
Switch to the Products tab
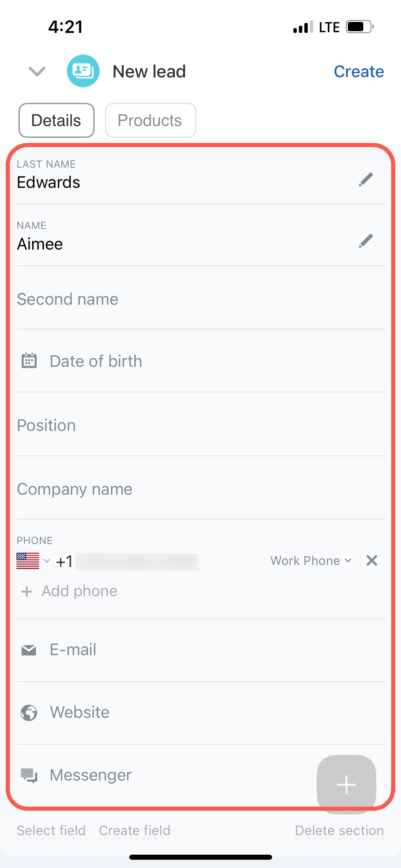coord(150,120)
